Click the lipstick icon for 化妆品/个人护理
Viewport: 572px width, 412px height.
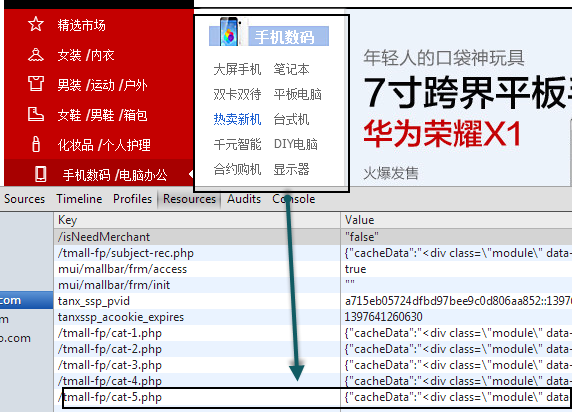[x=36, y=144]
